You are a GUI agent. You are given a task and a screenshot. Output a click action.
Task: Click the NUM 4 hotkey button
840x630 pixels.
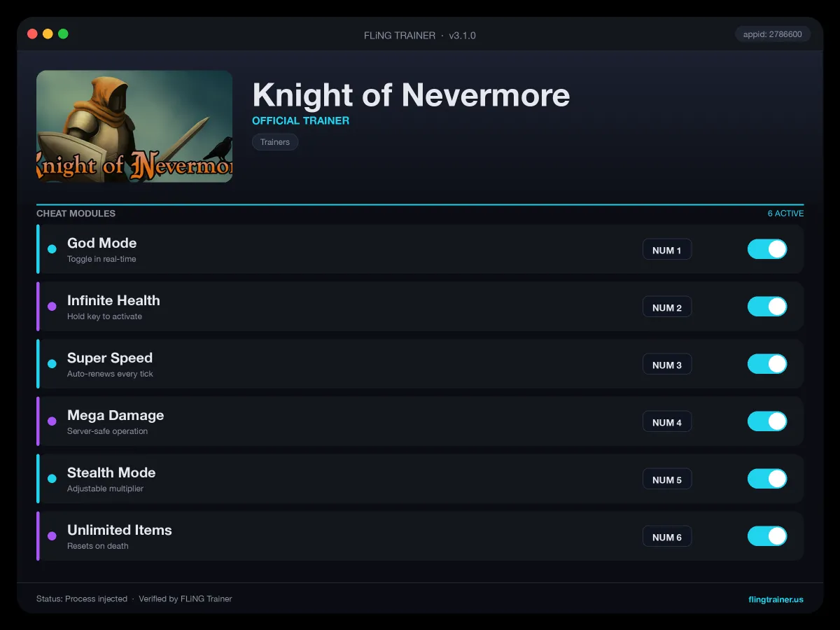pos(667,422)
